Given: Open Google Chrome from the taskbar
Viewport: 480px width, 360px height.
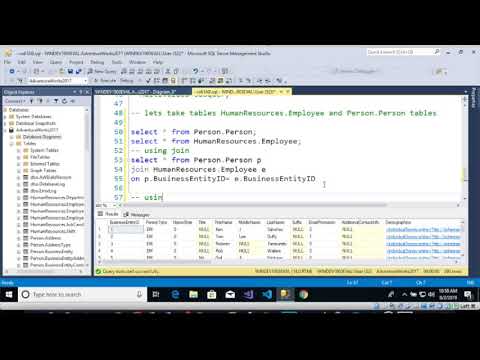Looking at the screenshot, I should pos(303,295).
